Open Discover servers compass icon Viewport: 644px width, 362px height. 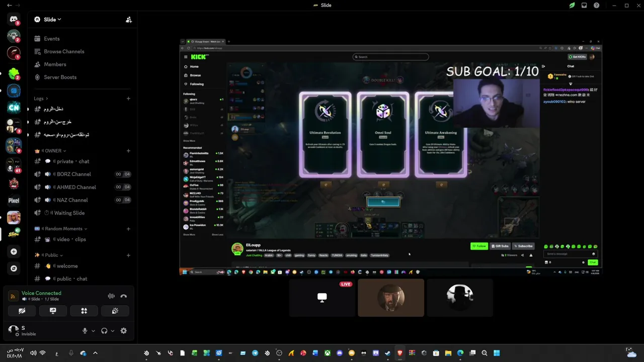tap(14, 268)
